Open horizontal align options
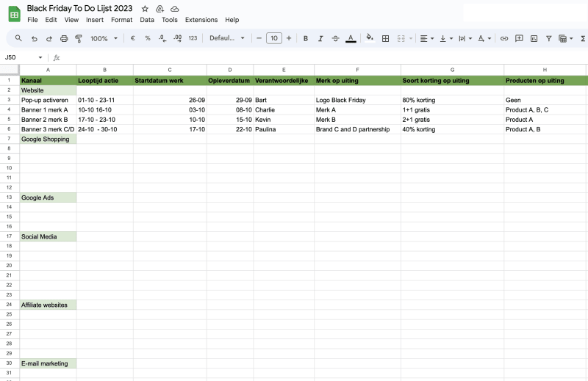This screenshot has height=381, width=588. click(427, 38)
